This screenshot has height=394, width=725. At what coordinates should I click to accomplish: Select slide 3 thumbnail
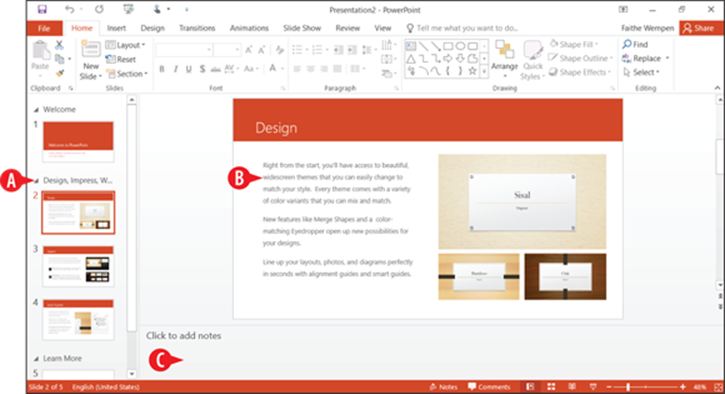(78, 266)
